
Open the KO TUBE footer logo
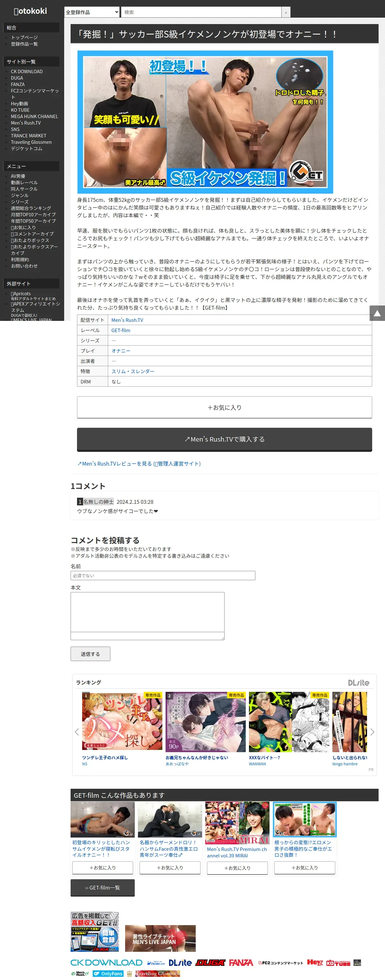(x=338, y=963)
